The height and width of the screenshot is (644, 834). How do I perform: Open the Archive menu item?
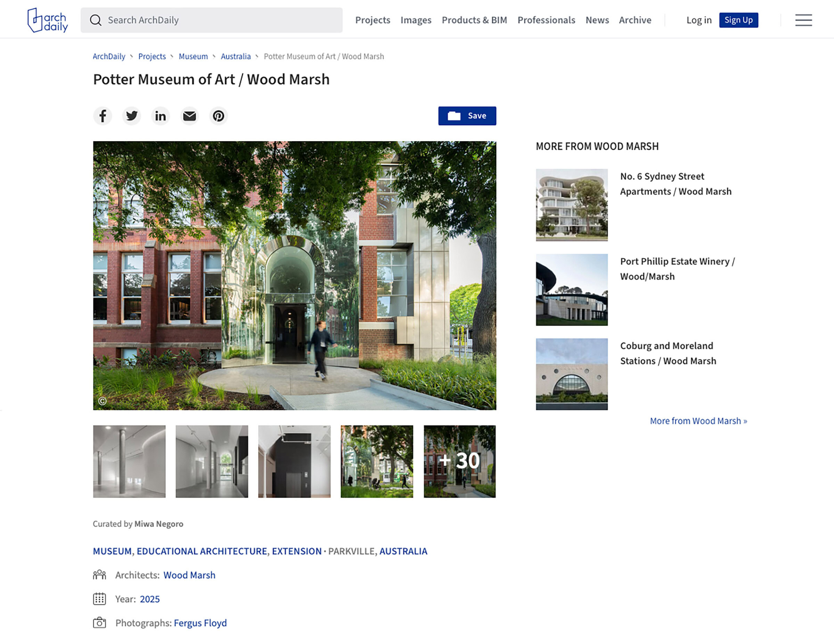tap(635, 20)
